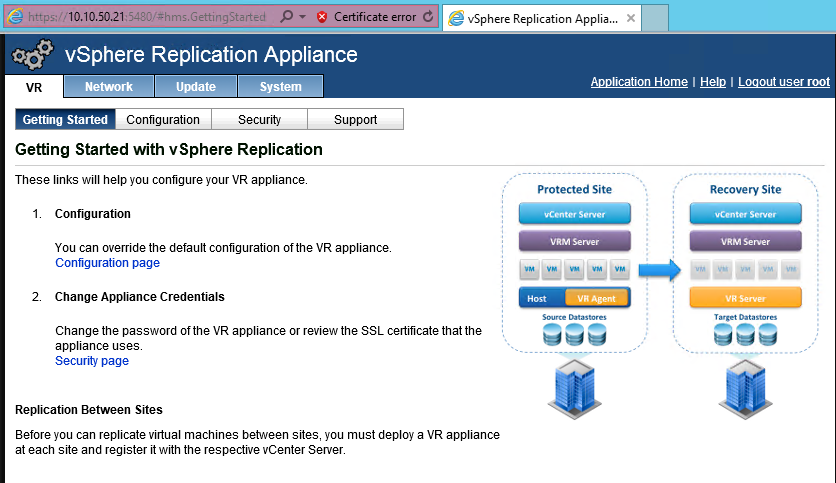Click the refresh icon in address bar

pos(429,17)
